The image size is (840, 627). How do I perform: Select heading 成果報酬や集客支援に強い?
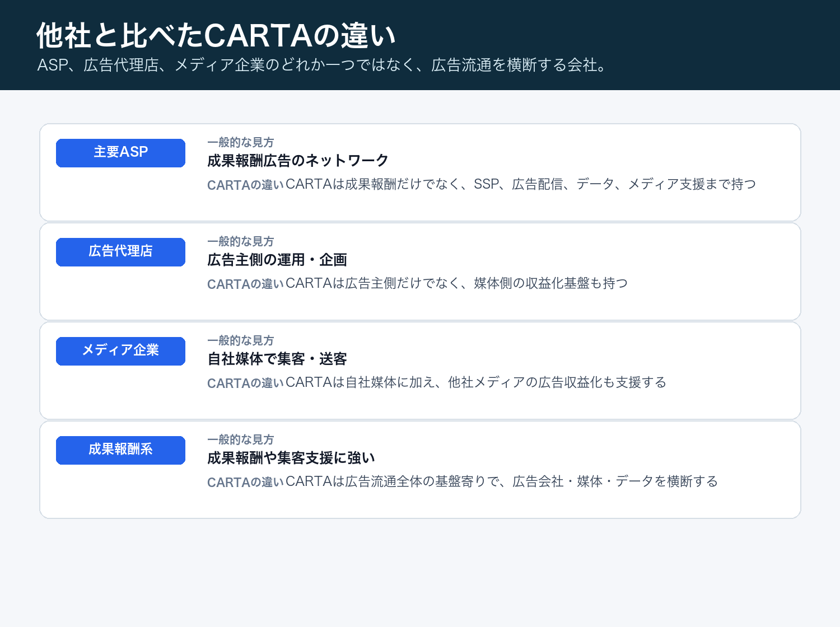point(291,458)
